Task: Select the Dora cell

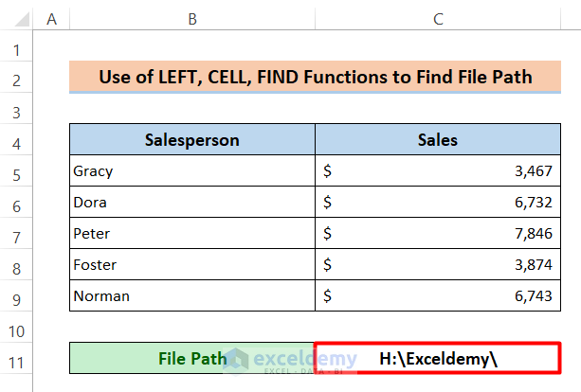Action: (x=192, y=203)
